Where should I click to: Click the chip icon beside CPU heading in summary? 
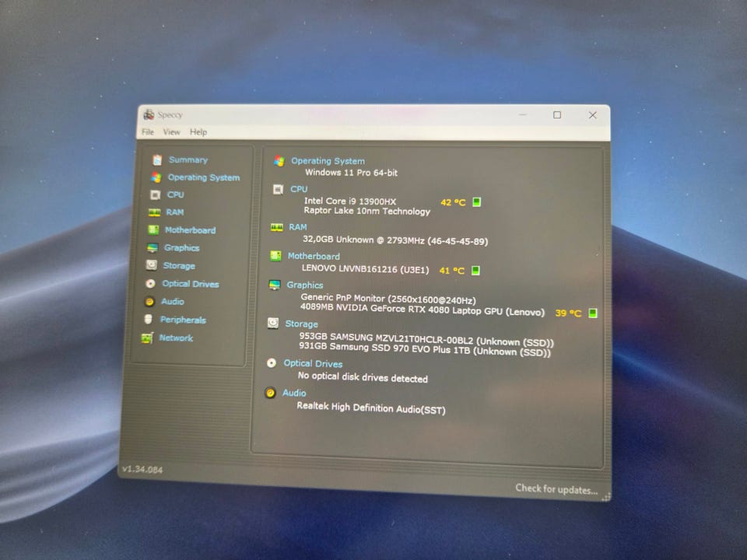278,190
